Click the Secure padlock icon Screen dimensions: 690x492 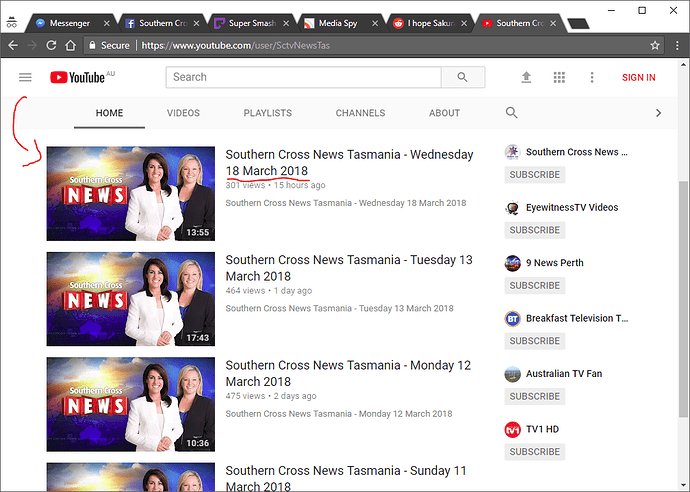92,45
